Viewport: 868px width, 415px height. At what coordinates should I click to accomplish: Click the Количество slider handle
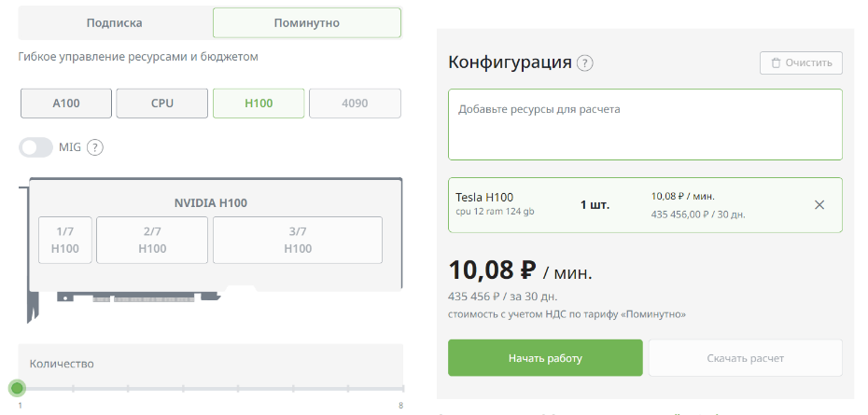pyautogui.click(x=17, y=388)
